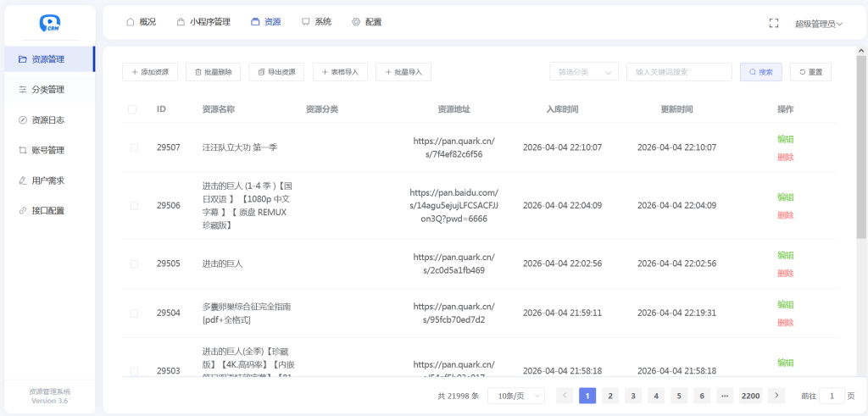Click the 添加资源 button
The width and height of the screenshot is (868, 416).
[150, 72]
